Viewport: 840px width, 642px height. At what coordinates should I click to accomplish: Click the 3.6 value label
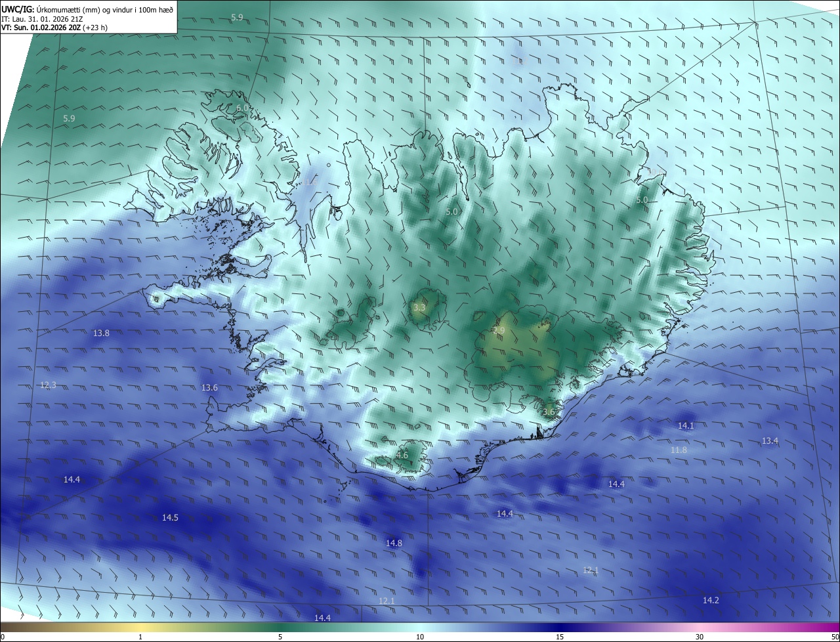click(549, 412)
